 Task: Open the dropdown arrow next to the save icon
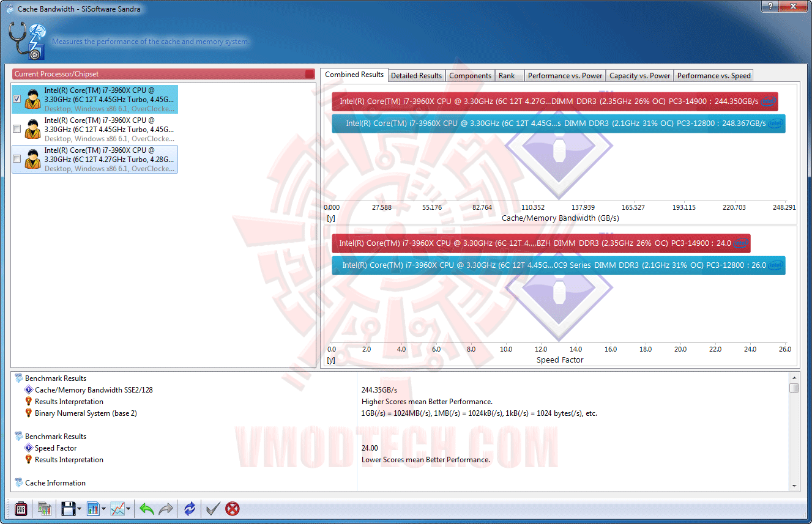pyautogui.click(x=79, y=509)
